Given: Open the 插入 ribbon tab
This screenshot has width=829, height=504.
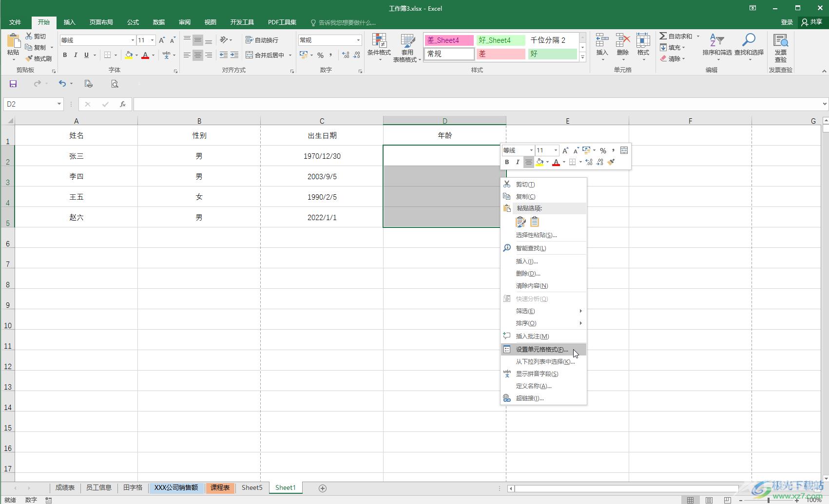Looking at the screenshot, I should pos(70,22).
